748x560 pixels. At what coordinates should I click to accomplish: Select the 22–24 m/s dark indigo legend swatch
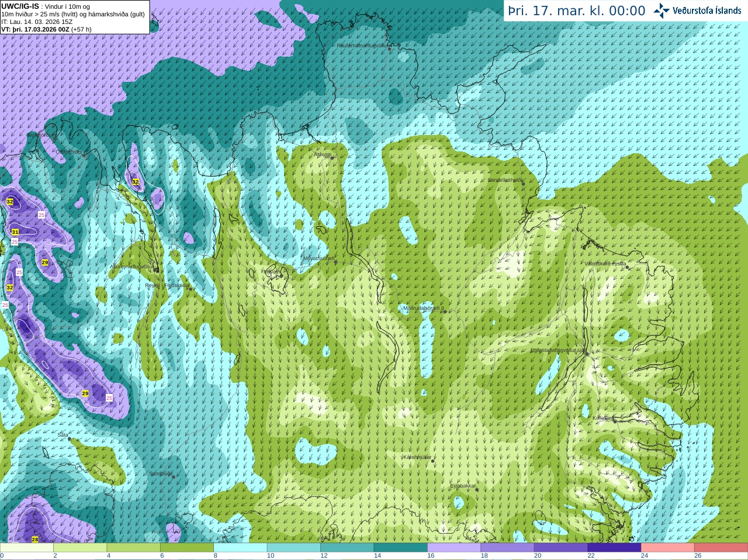[615, 548]
